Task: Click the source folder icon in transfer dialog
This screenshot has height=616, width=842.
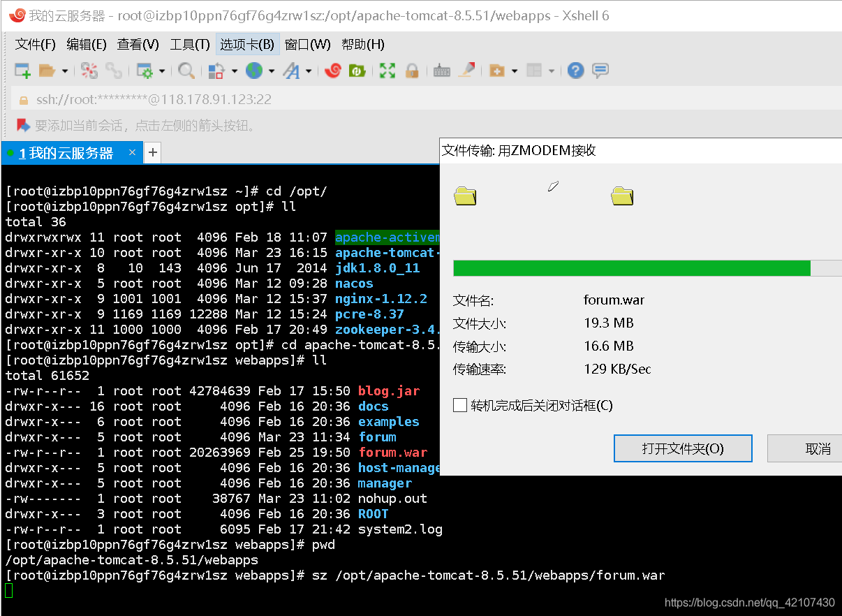Action: pos(465,196)
